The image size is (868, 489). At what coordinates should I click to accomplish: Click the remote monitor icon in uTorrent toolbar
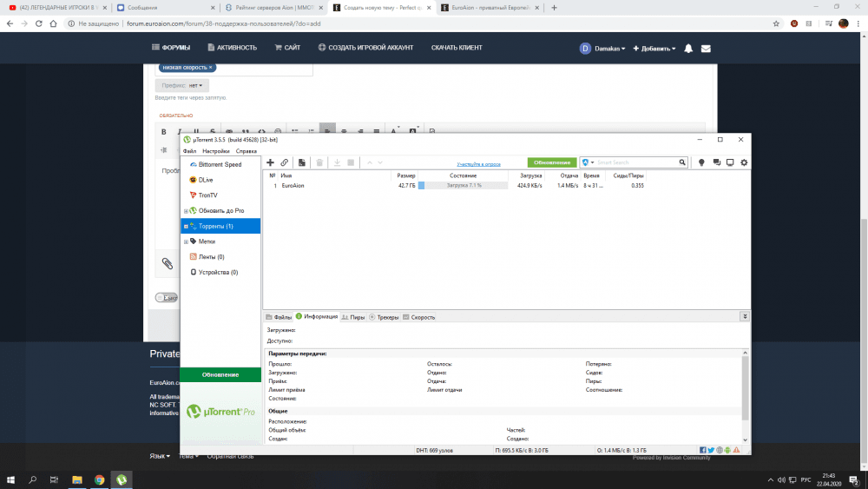(x=730, y=162)
